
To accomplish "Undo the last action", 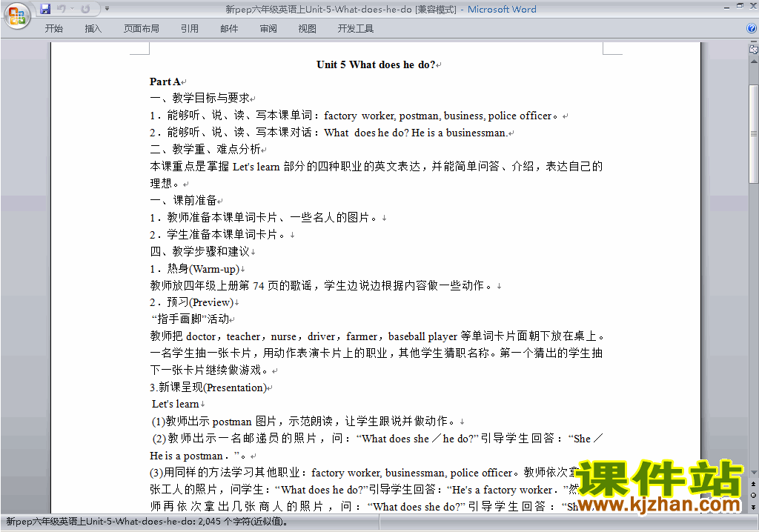I will [61, 9].
